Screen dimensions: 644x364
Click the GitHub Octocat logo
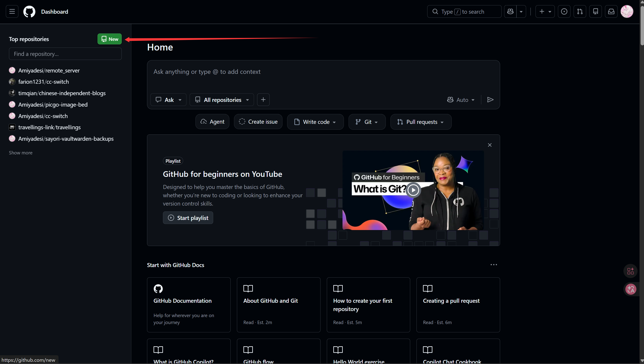tap(29, 11)
